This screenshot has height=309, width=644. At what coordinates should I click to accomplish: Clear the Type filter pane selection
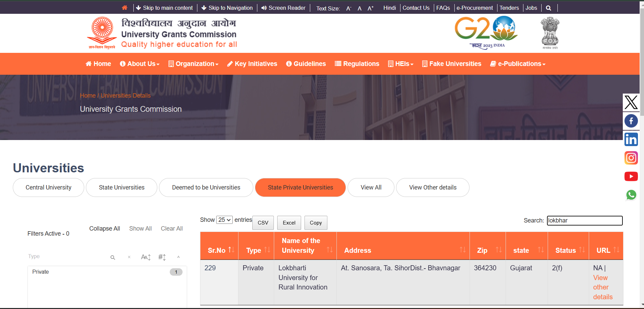[x=129, y=257]
